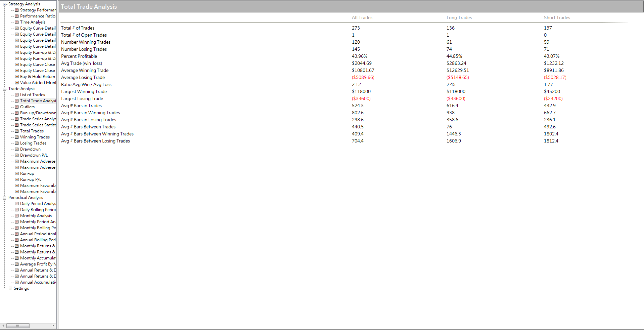
Task: Click the 43.96% percent profitable value
Action: [360, 56]
